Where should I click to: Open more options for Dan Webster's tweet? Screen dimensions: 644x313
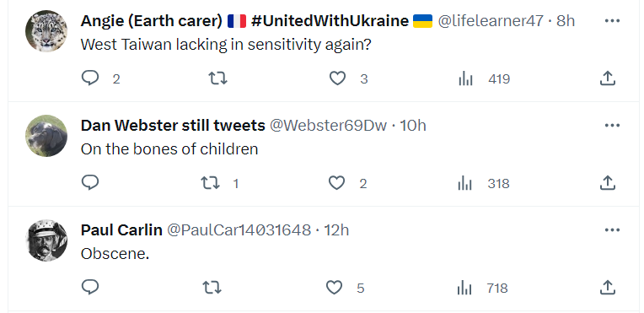612,125
